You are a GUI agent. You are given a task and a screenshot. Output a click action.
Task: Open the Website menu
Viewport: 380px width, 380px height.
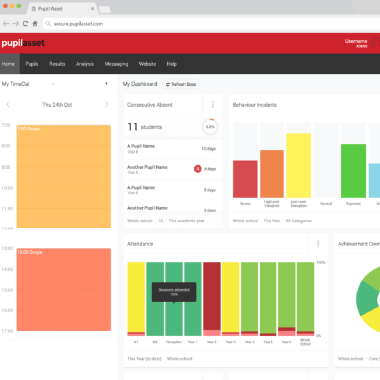click(x=147, y=64)
